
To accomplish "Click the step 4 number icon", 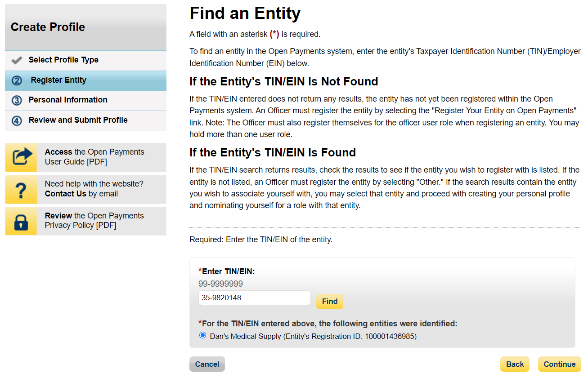I will point(17,120).
